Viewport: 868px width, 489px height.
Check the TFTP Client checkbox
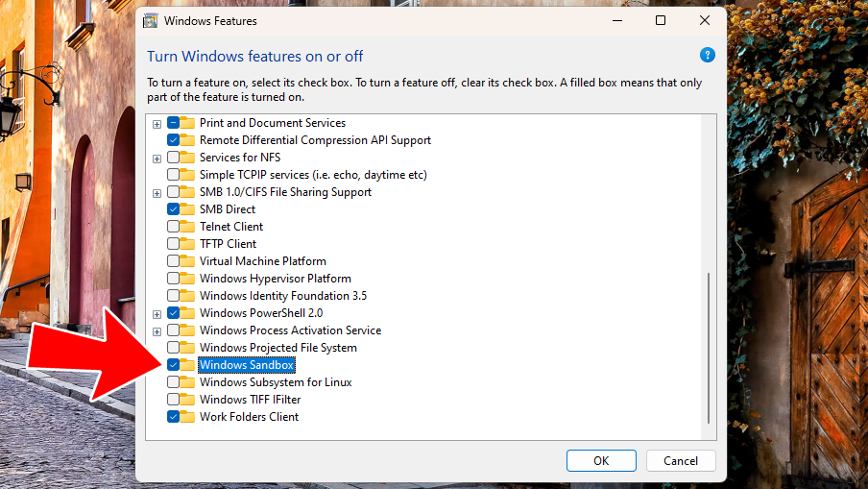(173, 244)
